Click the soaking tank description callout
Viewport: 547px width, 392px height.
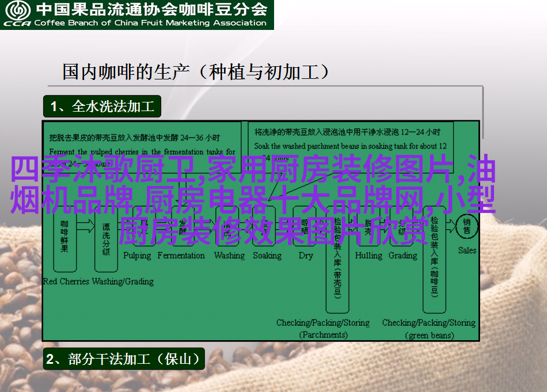pyautogui.click(x=350, y=138)
